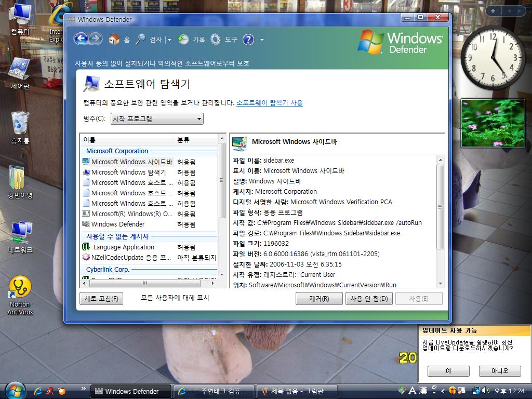This screenshot has width=532, height=399.
Task: Click the details pane's scroll-down arrow
Action: 440,284
